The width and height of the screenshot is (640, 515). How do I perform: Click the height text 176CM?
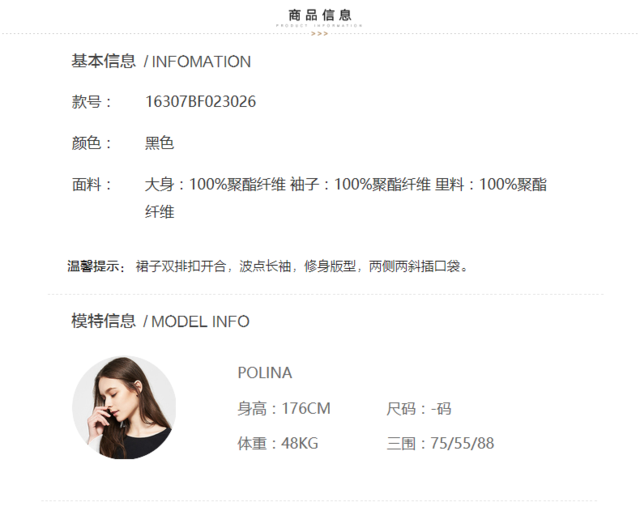pyautogui.click(x=306, y=408)
